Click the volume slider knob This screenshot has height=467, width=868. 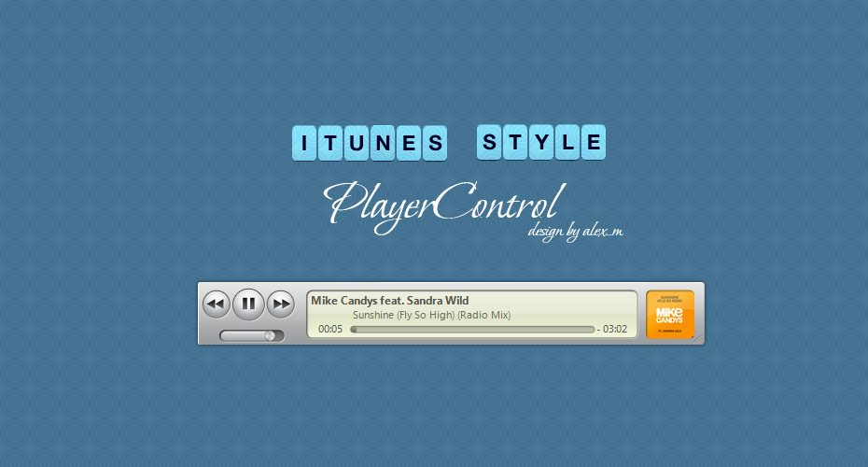click(270, 335)
